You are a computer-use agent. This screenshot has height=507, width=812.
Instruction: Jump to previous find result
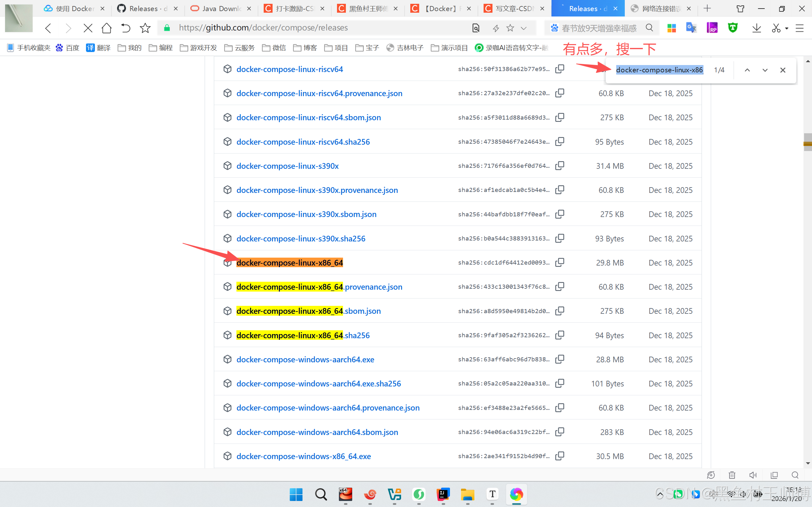pyautogui.click(x=747, y=70)
